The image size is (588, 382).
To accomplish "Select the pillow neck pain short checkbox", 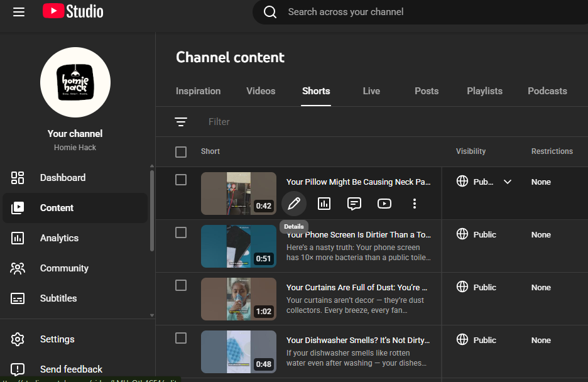I will click(181, 180).
